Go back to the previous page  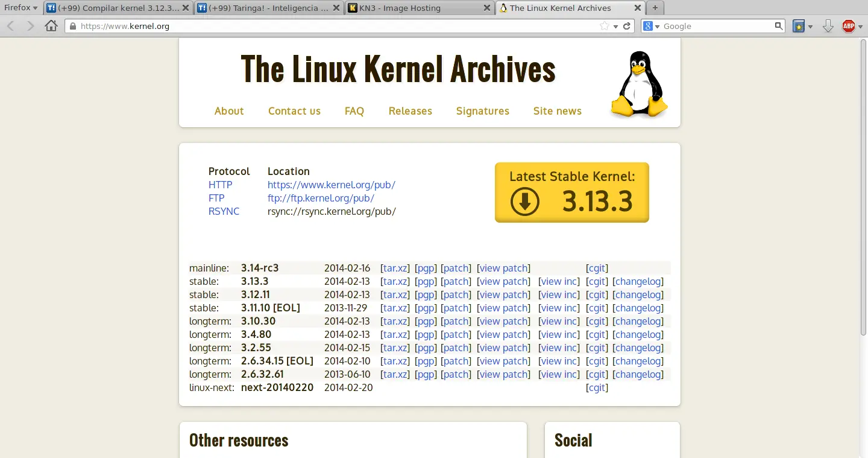(x=11, y=26)
